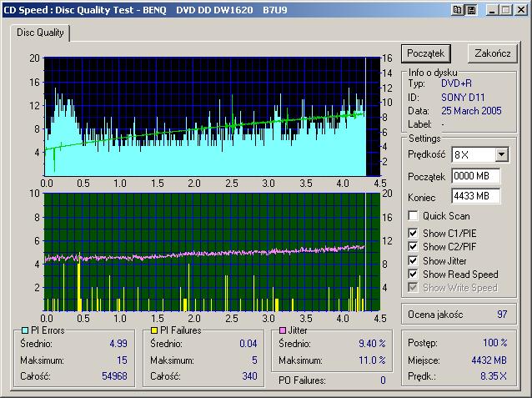Click the disc type value DVD+R
532x398 pixels.
tap(456, 83)
